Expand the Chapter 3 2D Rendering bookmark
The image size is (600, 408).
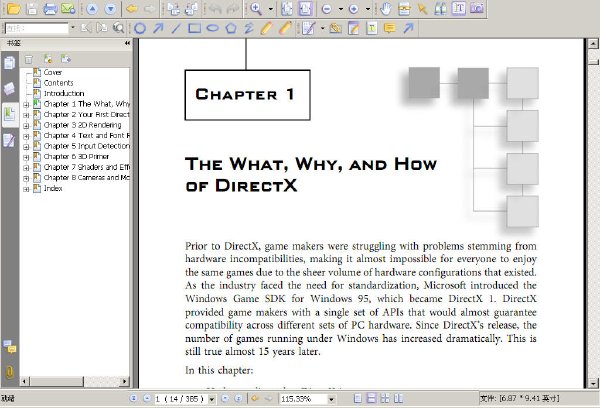click(x=26, y=126)
